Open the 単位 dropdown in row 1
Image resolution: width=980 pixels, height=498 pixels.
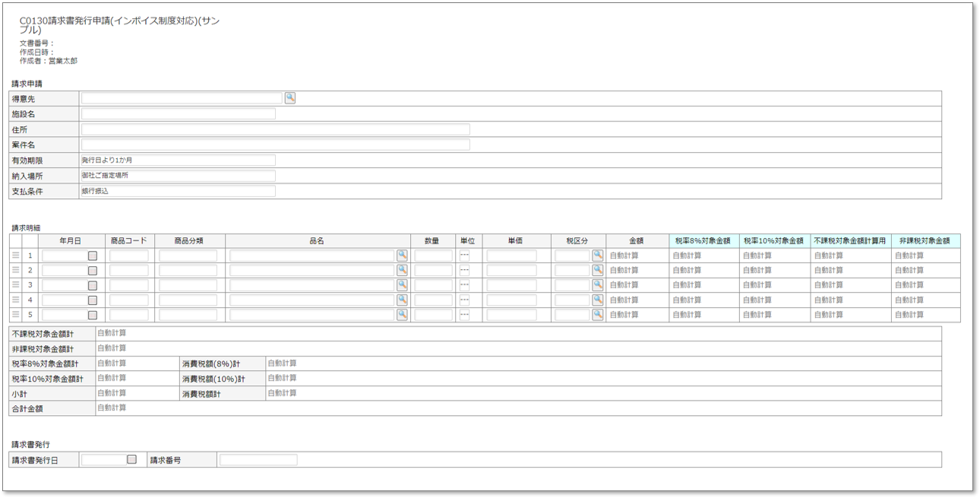(464, 256)
